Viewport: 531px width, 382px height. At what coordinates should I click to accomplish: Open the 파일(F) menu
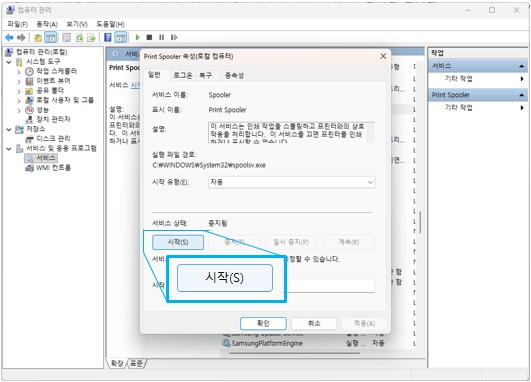tap(17, 24)
